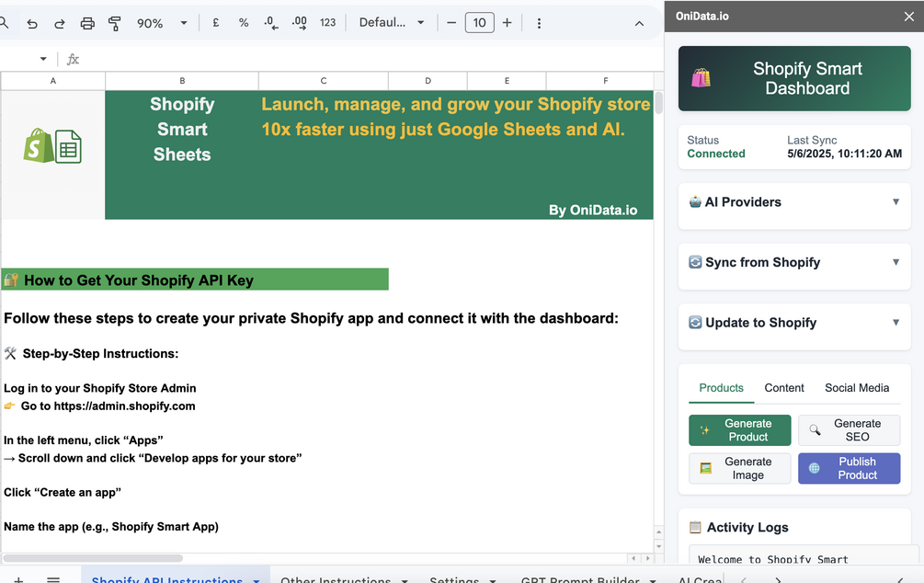Click the undo arrow icon
Viewport: 924px width, 583px height.
pos(32,24)
